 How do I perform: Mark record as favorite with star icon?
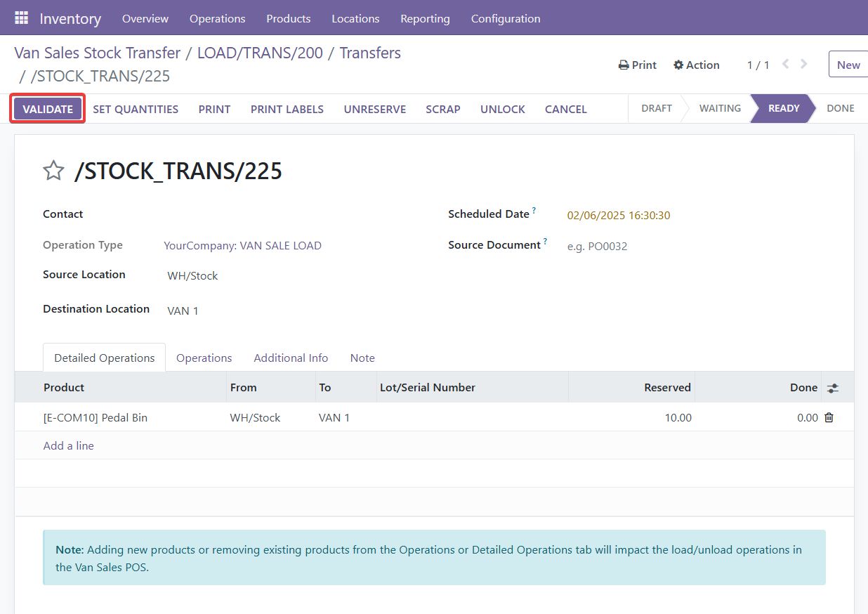pos(53,171)
